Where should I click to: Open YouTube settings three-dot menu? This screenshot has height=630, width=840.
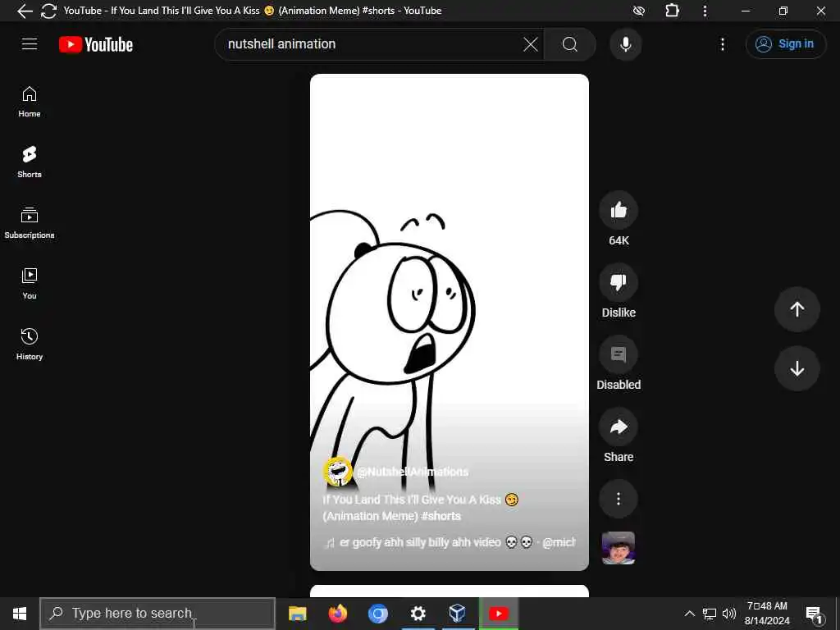[x=723, y=44]
